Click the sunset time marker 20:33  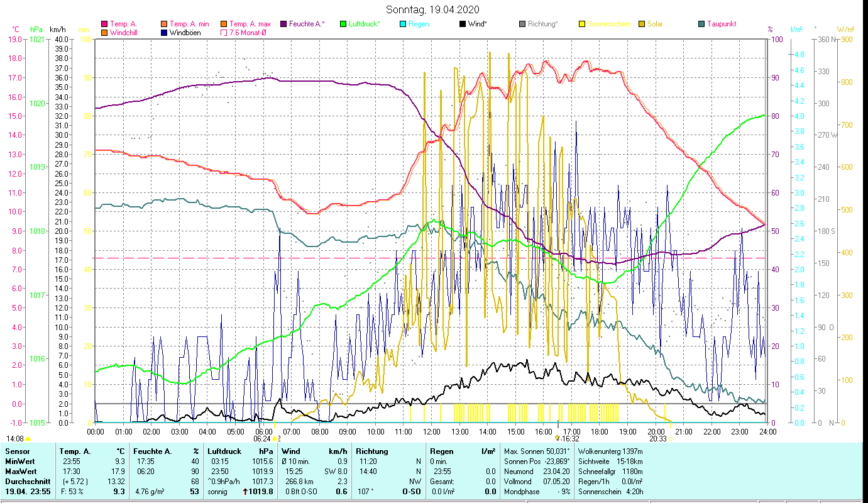658,439
